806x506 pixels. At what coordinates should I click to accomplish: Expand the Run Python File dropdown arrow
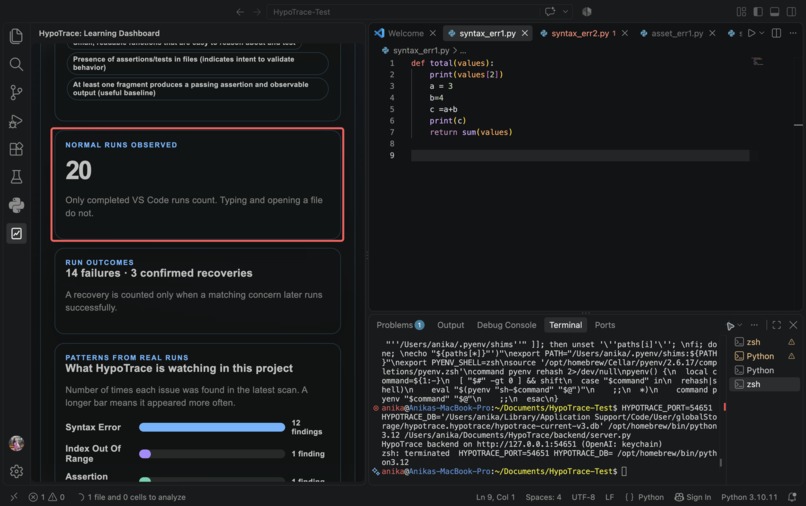tap(762, 33)
